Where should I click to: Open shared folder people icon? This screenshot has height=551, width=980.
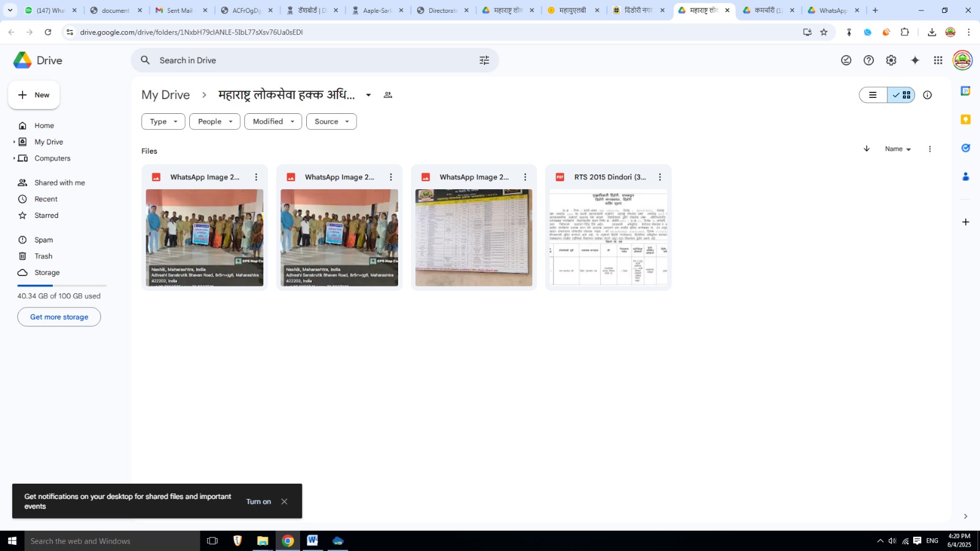click(x=388, y=95)
